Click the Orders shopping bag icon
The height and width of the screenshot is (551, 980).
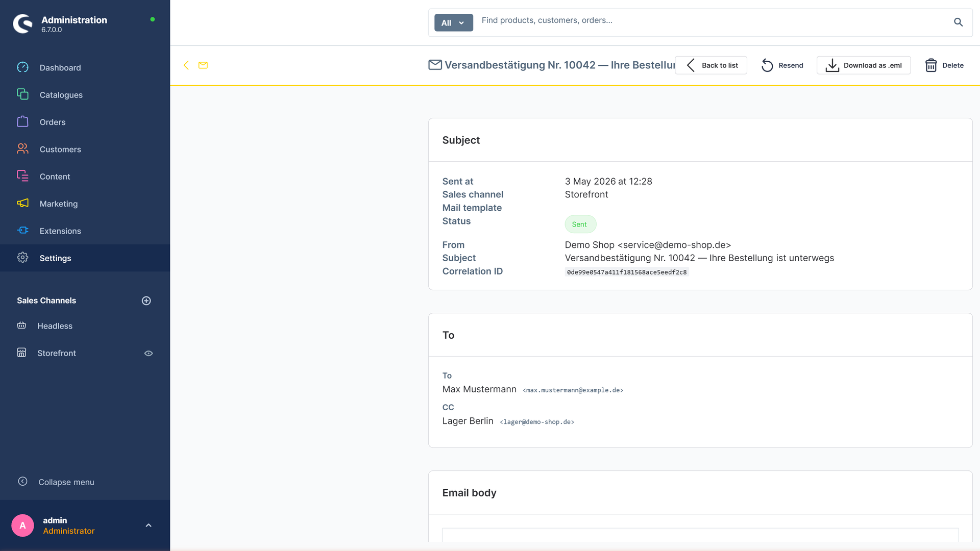pos(22,121)
